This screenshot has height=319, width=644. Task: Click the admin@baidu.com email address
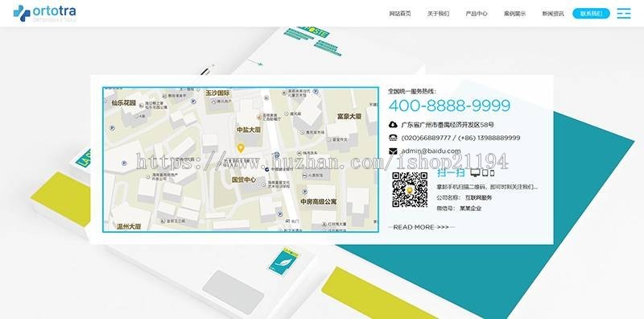(x=431, y=151)
